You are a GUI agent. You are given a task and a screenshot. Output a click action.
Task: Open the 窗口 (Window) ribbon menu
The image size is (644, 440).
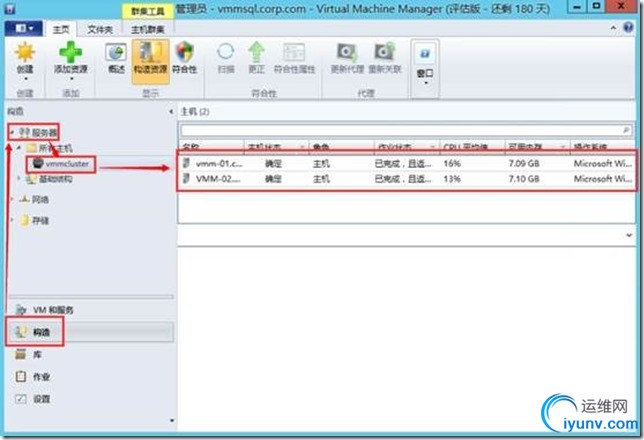(x=425, y=67)
